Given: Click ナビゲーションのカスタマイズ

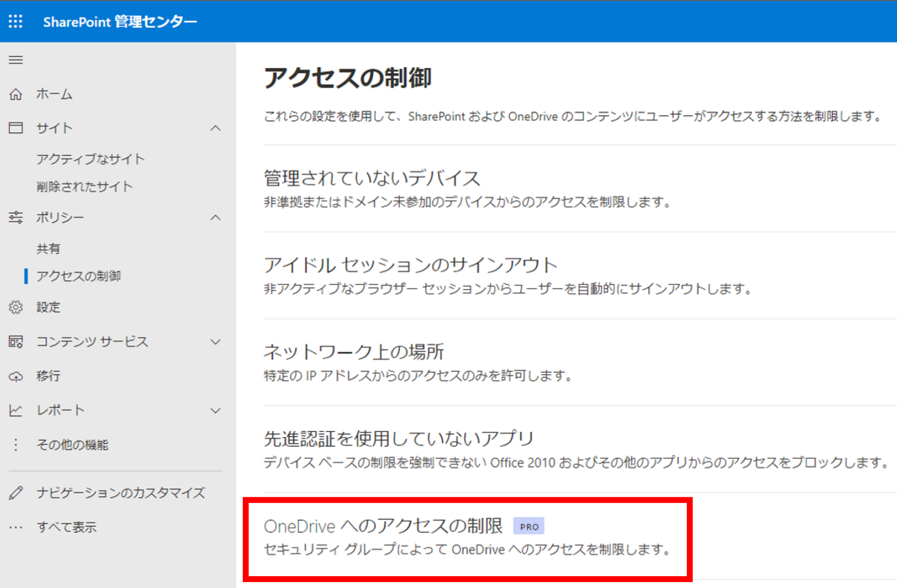Looking at the screenshot, I should [121, 493].
